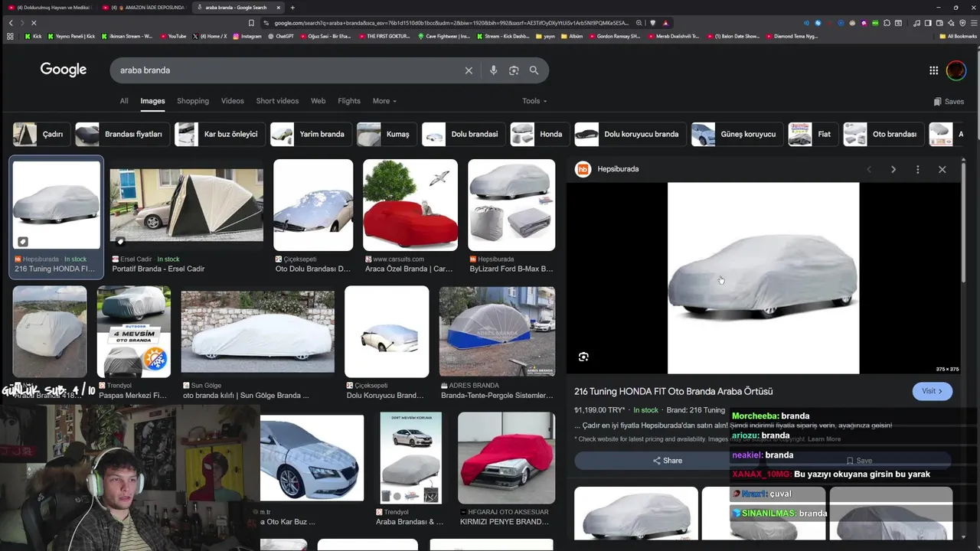This screenshot has width=980, height=551.
Task: Select the Dolu koruyucu branda chip
Action: pos(630,134)
